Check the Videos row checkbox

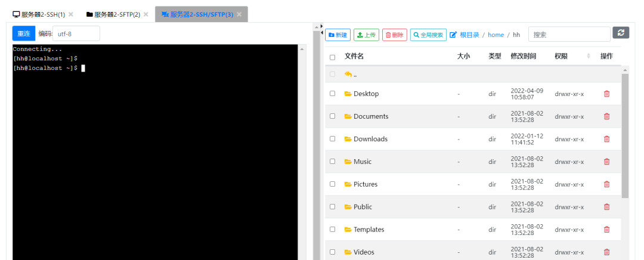[332, 252]
